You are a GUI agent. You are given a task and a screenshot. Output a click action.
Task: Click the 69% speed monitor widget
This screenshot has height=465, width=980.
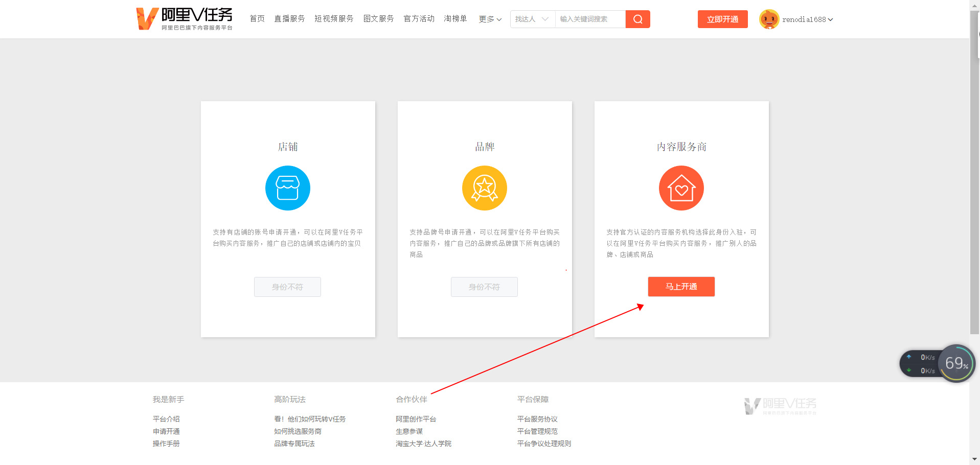click(938, 363)
